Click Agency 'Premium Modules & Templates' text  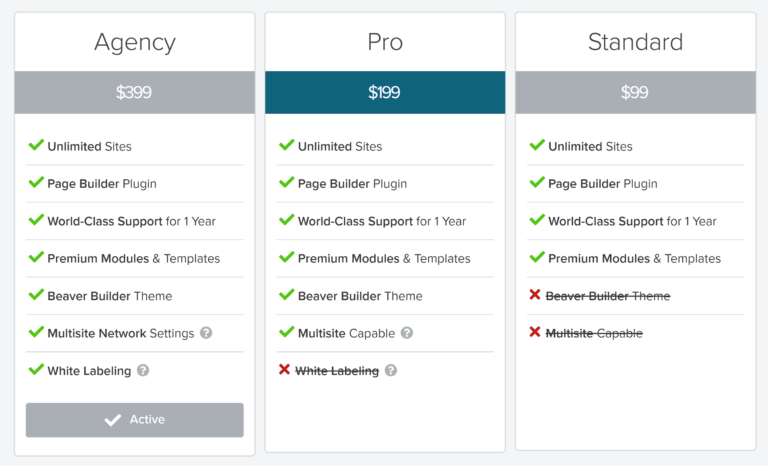tap(134, 259)
